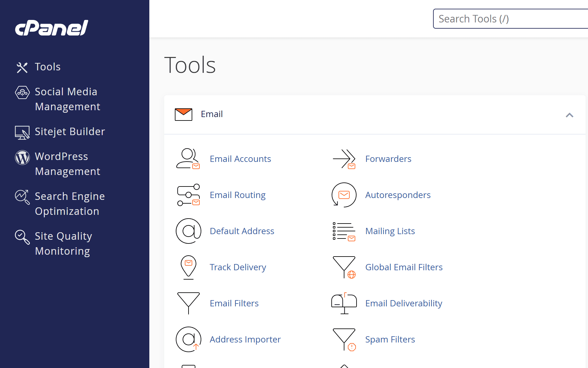Open Global Email Filters link
The image size is (588, 368).
coord(404,267)
